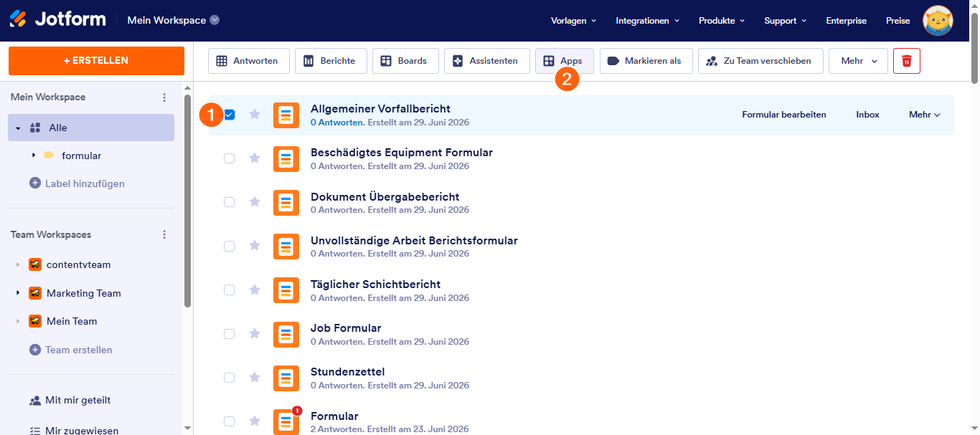Click the Markieren als button
980x435 pixels.
[x=646, y=61]
